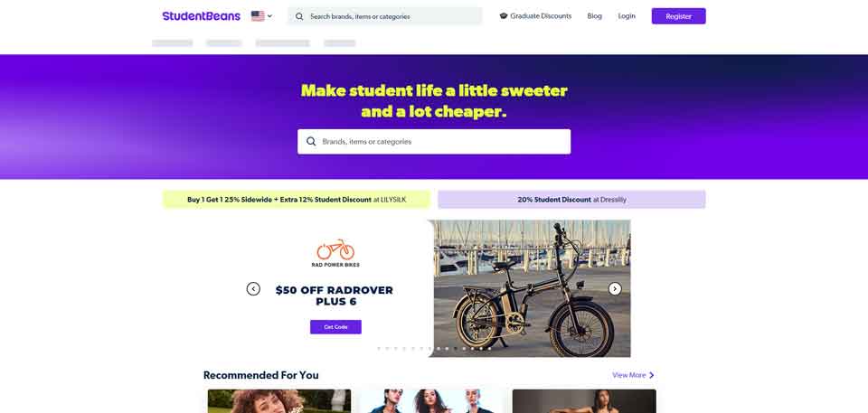Go to previous carousel slide

(x=253, y=288)
